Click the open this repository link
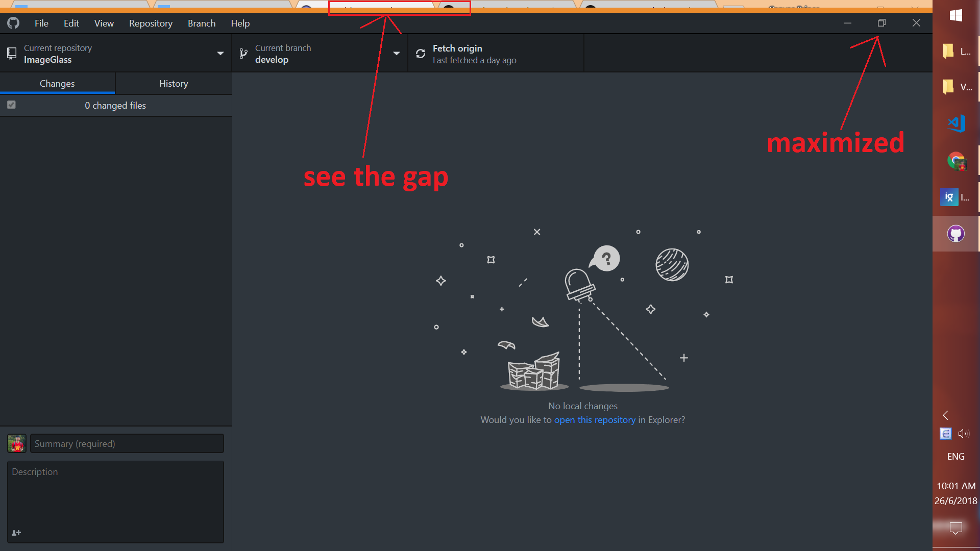This screenshot has width=980, height=551. point(595,420)
